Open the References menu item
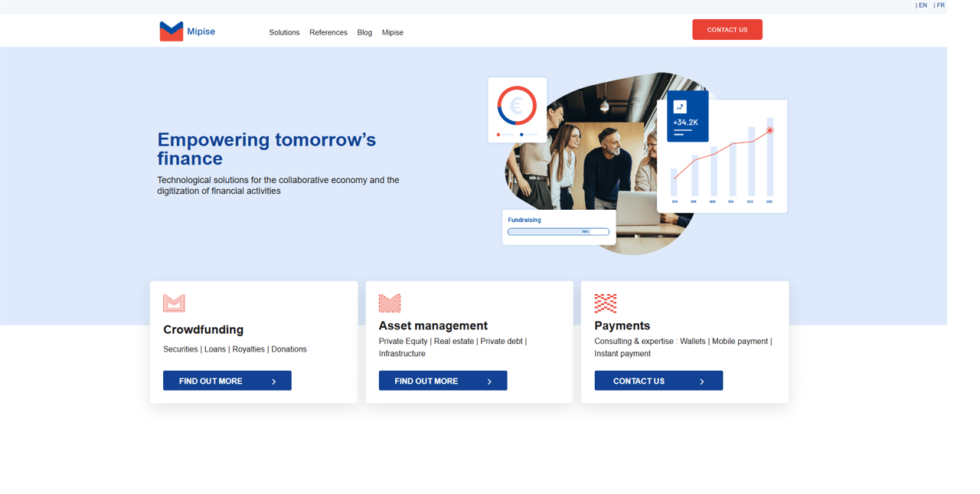Viewport: 980px width, 494px height. click(328, 33)
